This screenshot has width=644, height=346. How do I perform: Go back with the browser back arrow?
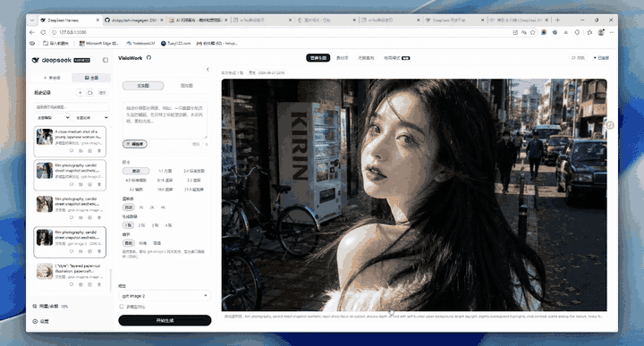32,32
